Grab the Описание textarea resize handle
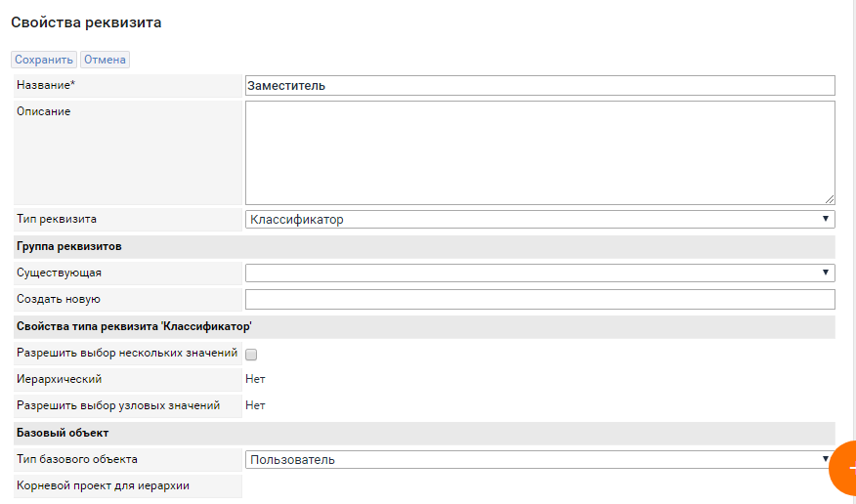Screen dimensions: 856x504 [830, 199]
